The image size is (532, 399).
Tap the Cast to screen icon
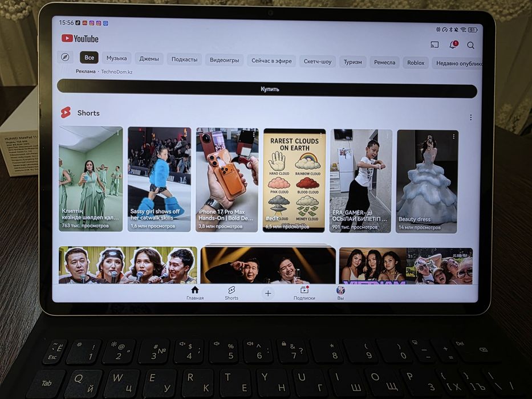click(434, 45)
